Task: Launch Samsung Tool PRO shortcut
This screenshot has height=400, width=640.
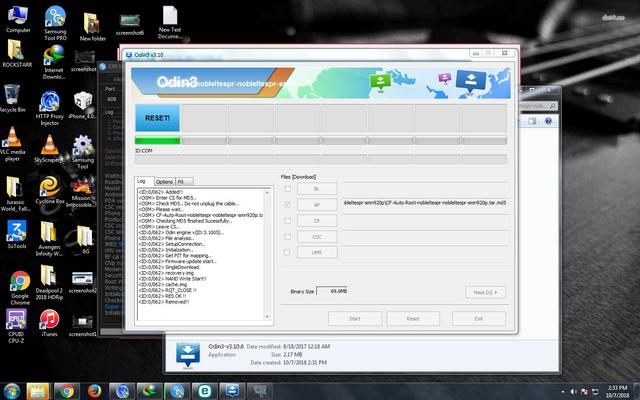Action: [55, 23]
